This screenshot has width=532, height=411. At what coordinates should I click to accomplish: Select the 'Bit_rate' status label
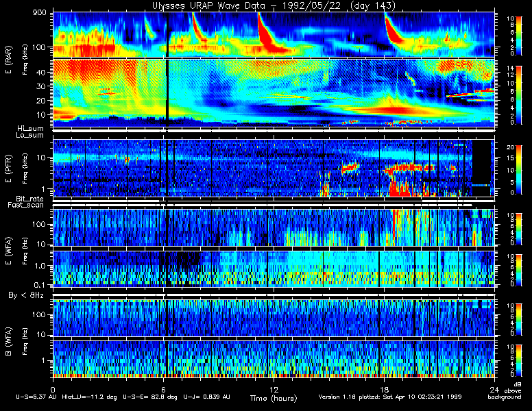[x=30, y=199]
